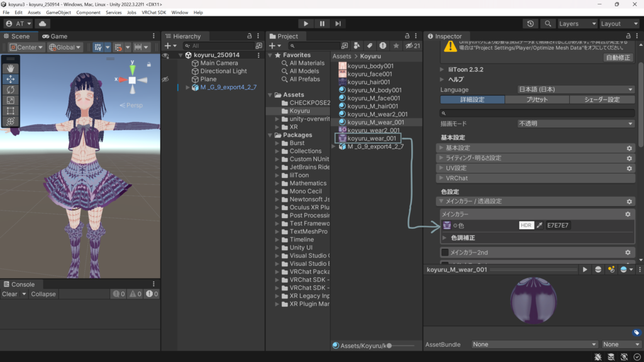This screenshot has width=644, height=362.
Task: Click the Rect tool in Scene toolbar
Action: [x=11, y=111]
